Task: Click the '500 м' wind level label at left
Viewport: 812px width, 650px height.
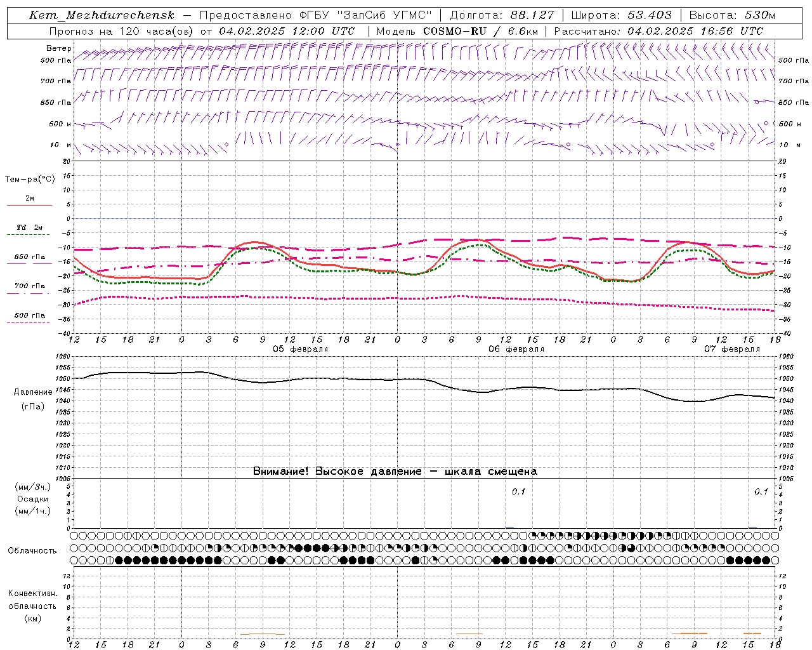Action: tap(60, 124)
